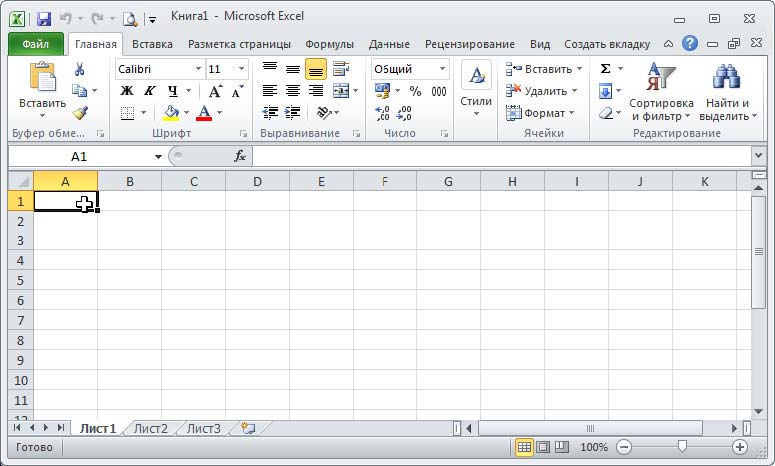Open the Формулы ribbon tab

[329, 44]
